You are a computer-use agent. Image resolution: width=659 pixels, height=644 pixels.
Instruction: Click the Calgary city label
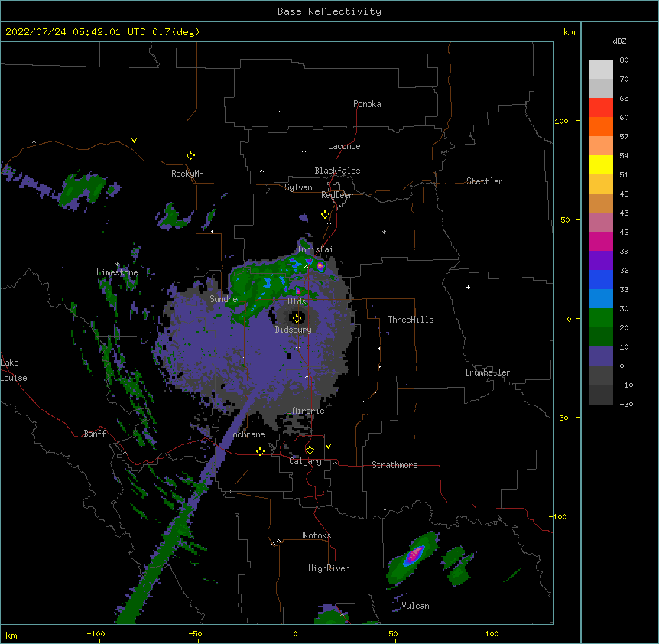(x=305, y=461)
